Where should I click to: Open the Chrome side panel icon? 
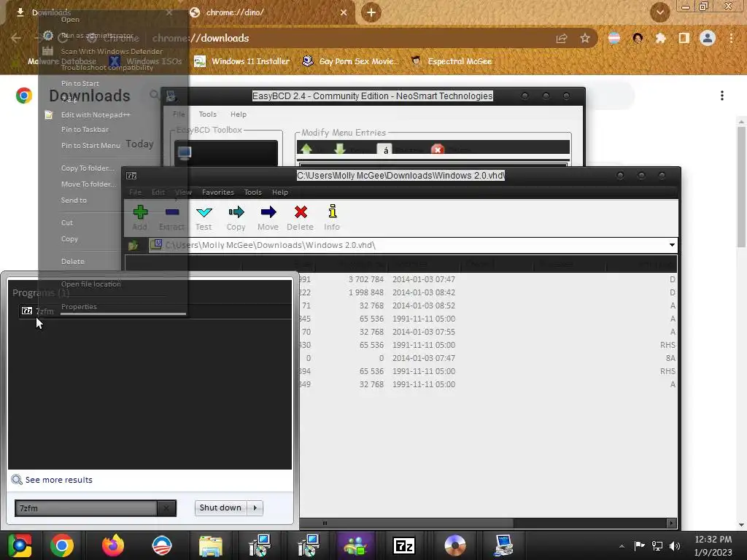pos(684,38)
